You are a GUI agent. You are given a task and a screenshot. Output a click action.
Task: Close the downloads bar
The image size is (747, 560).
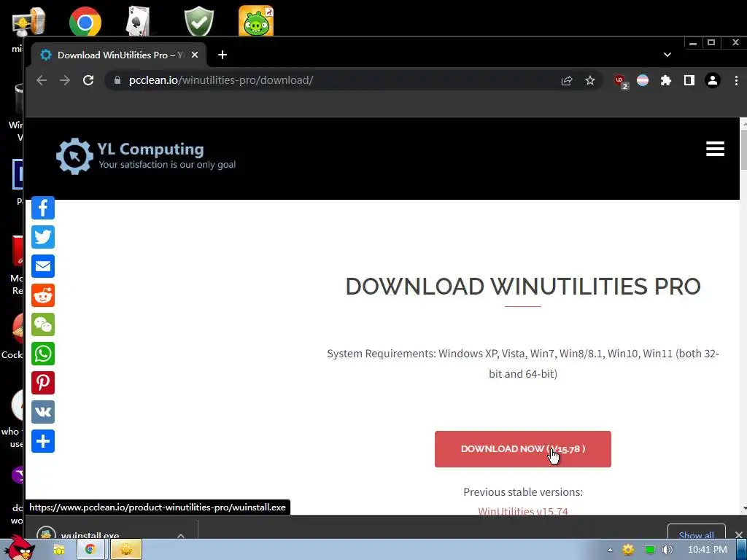(x=738, y=534)
